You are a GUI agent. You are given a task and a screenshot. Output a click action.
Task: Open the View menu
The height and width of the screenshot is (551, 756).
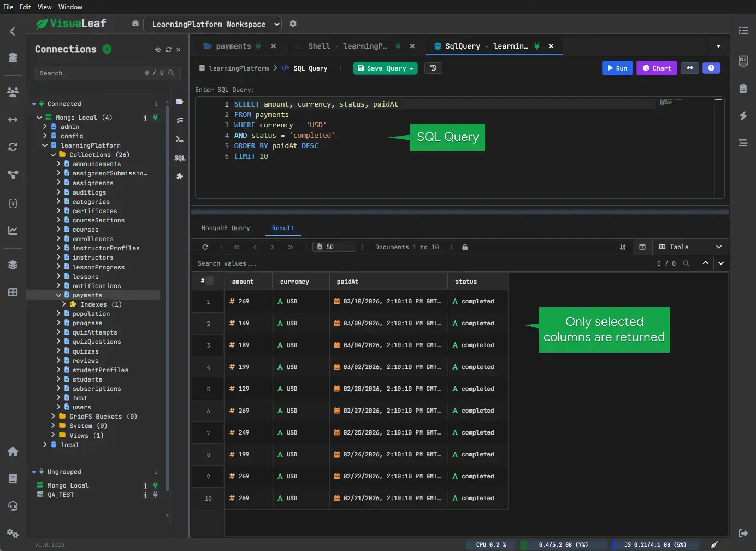tap(44, 7)
